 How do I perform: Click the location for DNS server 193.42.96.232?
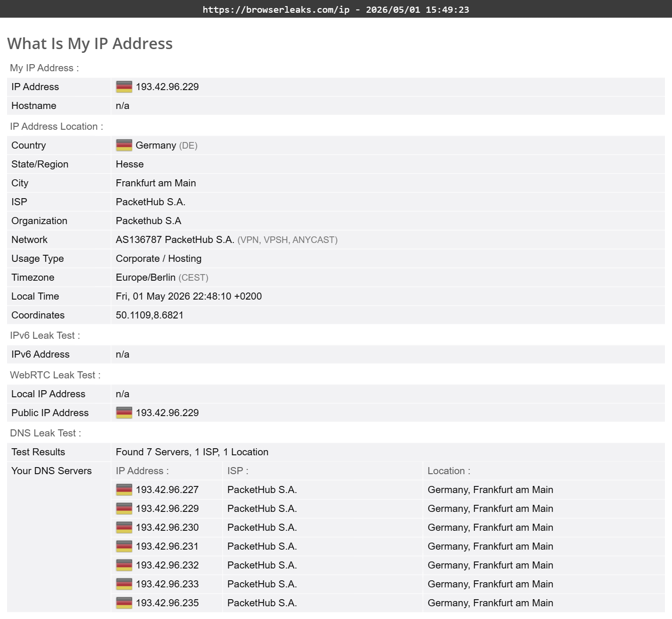[x=490, y=565]
